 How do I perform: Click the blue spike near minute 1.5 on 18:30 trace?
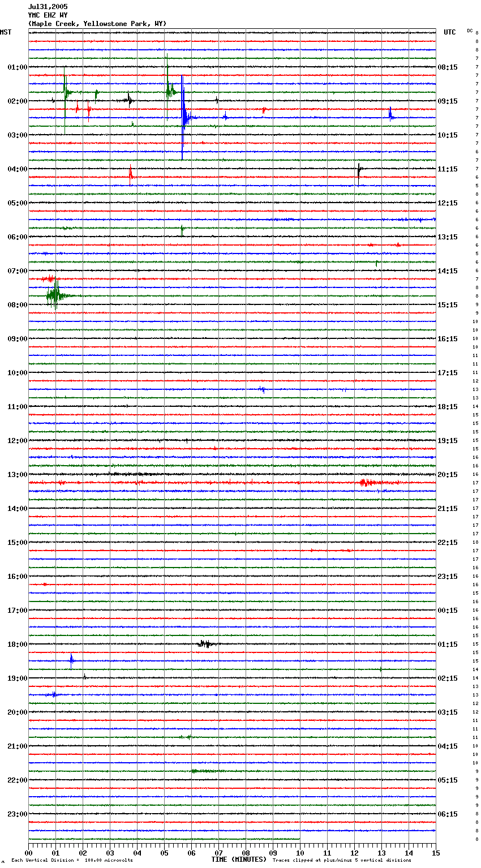pos(71,660)
